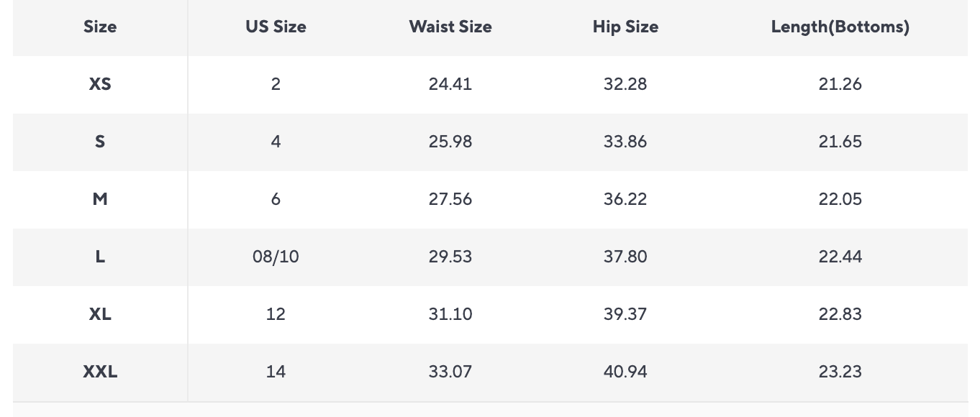Click the XS size row label

click(x=100, y=84)
